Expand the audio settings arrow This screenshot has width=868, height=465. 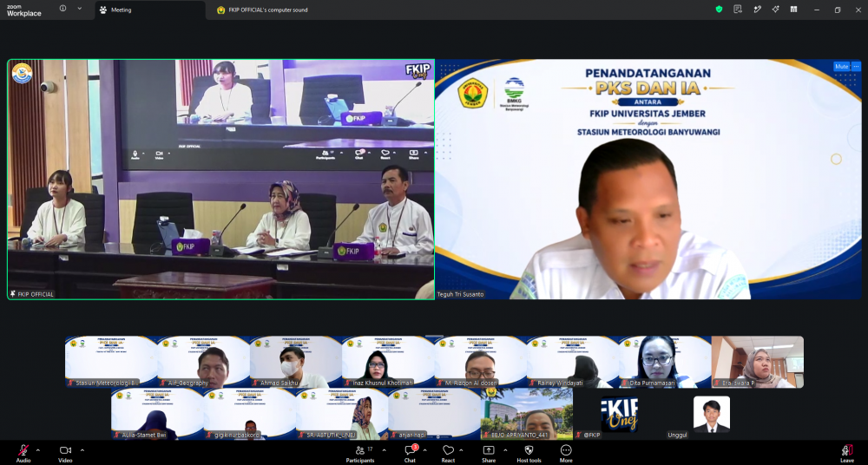point(38,450)
